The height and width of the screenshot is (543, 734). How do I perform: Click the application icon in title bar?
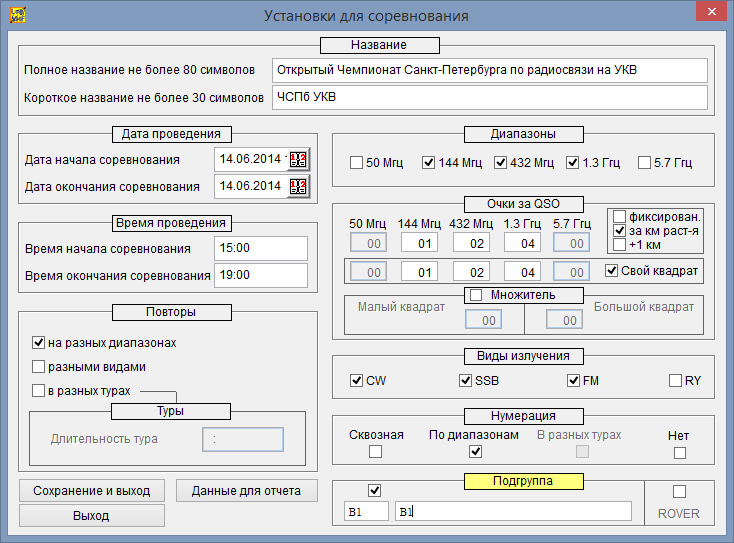15,15
